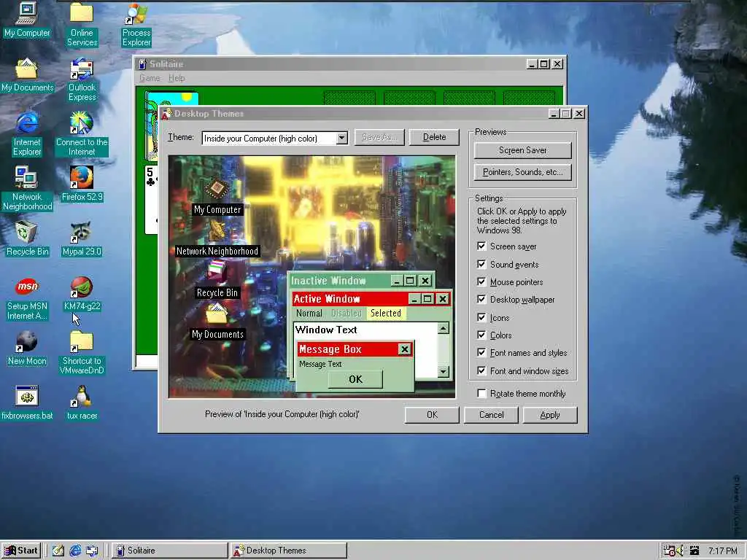Click My Documents folder in theme preview
The height and width of the screenshot is (560, 747).
pyautogui.click(x=217, y=314)
